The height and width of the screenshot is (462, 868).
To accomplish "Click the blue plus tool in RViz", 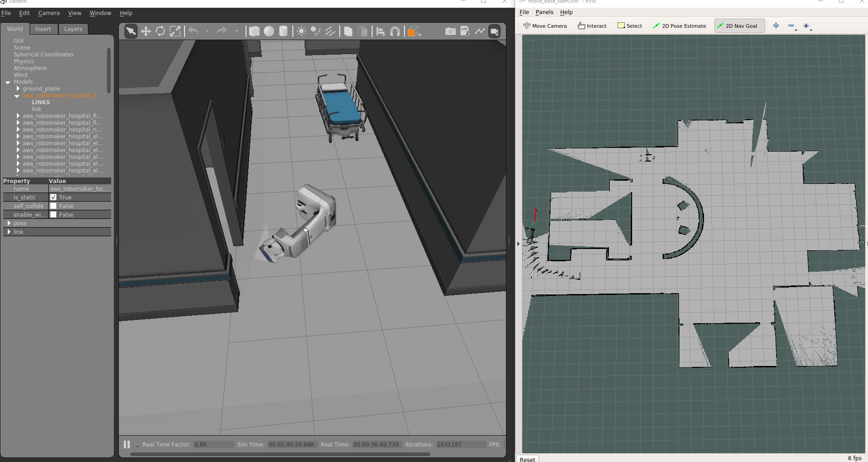I will (776, 26).
